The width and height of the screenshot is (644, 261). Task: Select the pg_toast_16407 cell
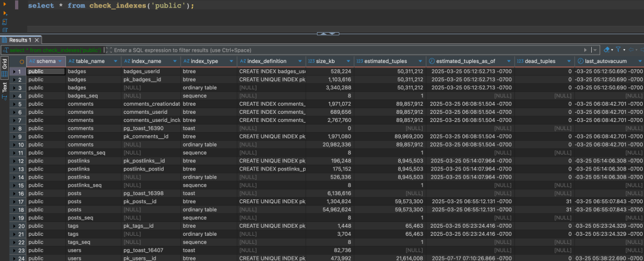pyautogui.click(x=151, y=250)
